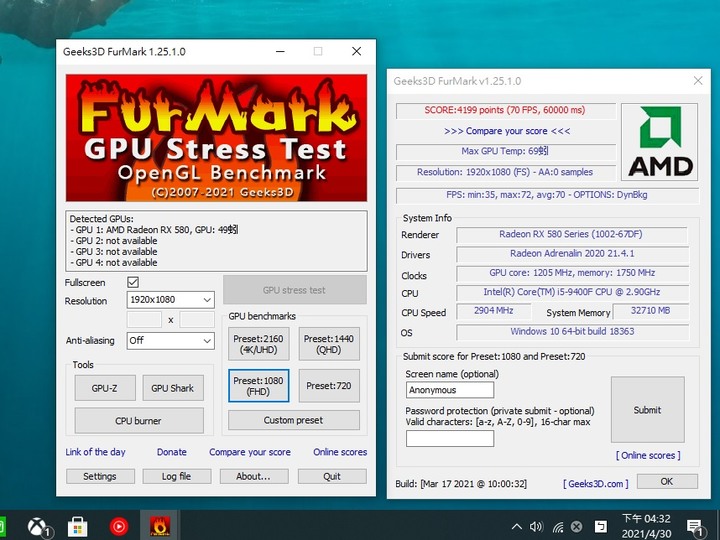Select the FurMark taskbar icon
The image size is (720, 540).
[x=160, y=526]
